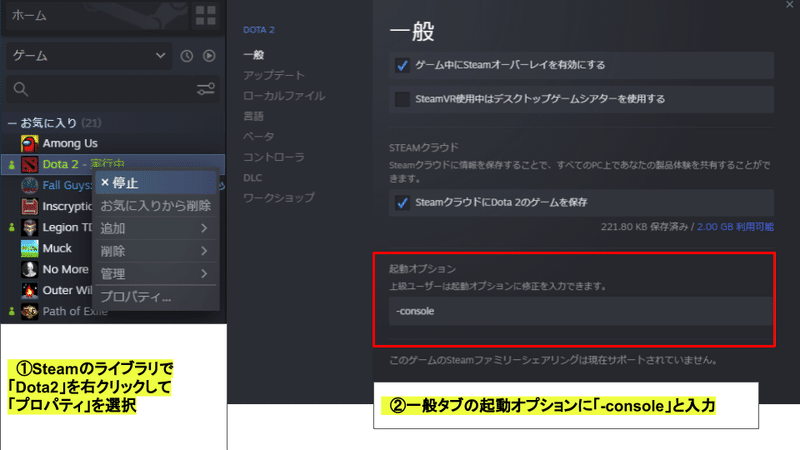Viewport: 800px width, 450px height.
Task: Toggle saving Dota 2 games to Steam Cloud
Action: (x=402, y=203)
